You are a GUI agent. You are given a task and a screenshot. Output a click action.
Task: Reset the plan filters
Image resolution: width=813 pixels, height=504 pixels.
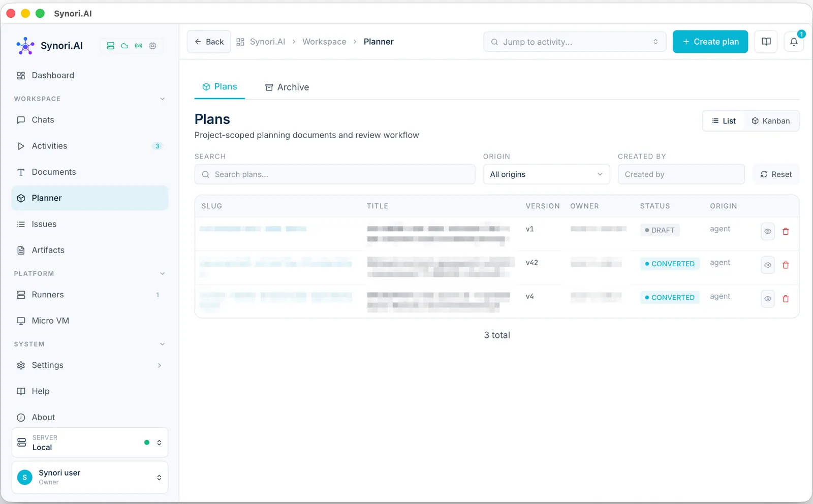coord(776,174)
